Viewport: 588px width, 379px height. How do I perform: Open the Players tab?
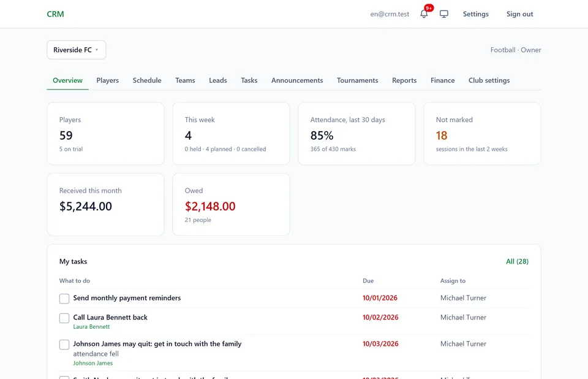coord(108,80)
